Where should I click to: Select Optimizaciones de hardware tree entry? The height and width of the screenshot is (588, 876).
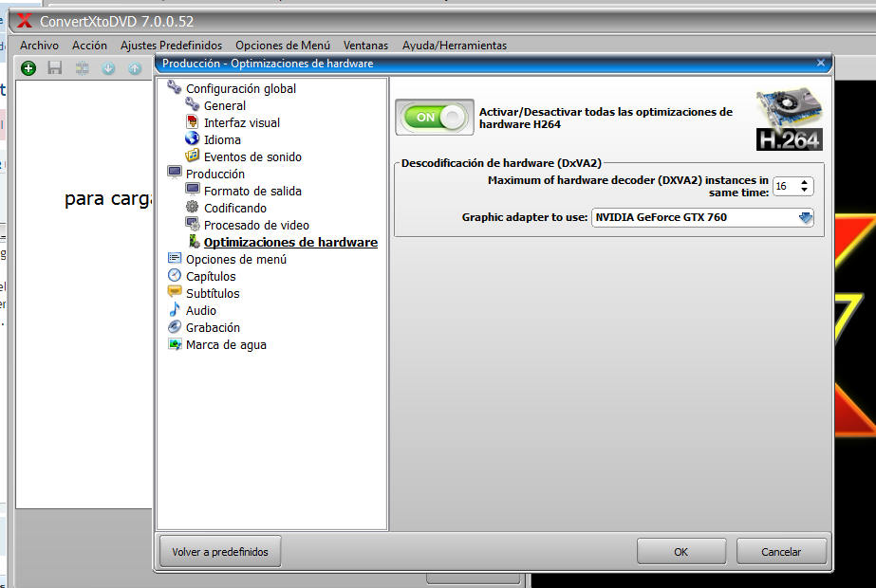click(x=290, y=242)
